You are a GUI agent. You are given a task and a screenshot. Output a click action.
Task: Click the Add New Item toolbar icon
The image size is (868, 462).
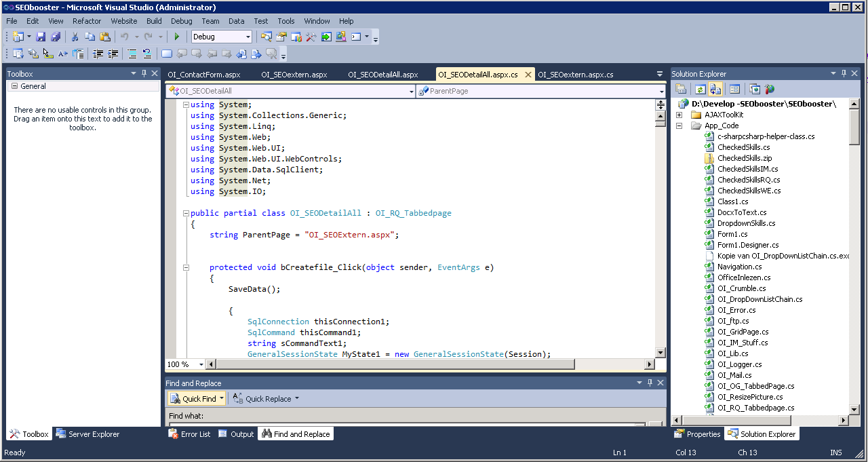tap(17, 37)
